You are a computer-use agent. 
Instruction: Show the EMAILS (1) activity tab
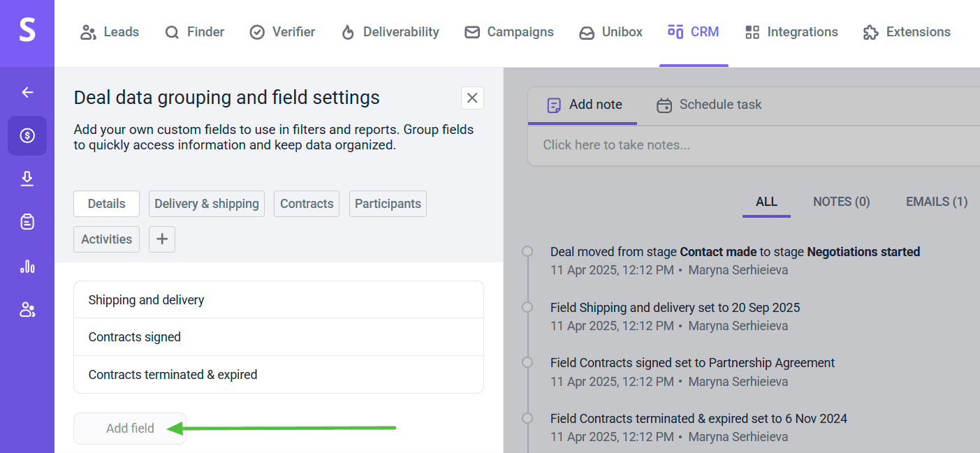[x=936, y=202]
